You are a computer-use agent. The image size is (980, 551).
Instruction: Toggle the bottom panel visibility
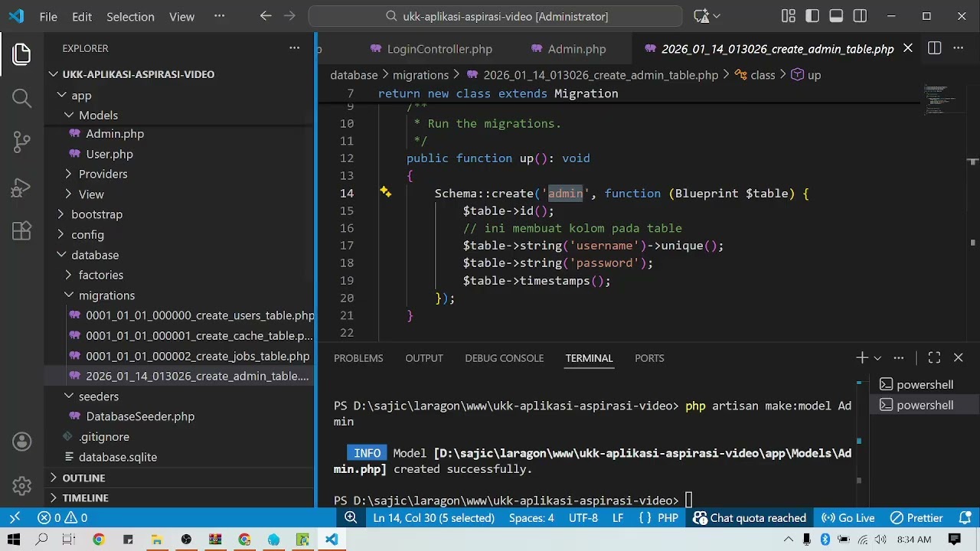tap(836, 16)
